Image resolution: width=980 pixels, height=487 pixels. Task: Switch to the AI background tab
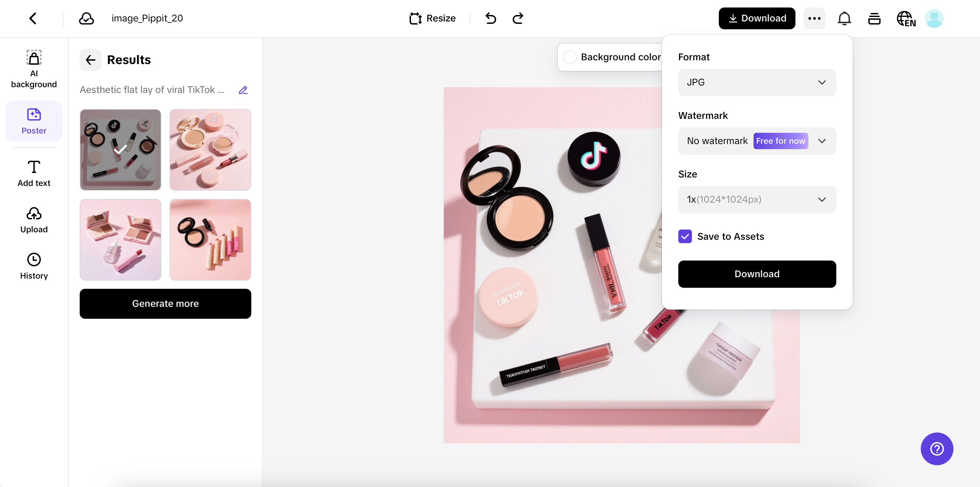coord(34,69)
